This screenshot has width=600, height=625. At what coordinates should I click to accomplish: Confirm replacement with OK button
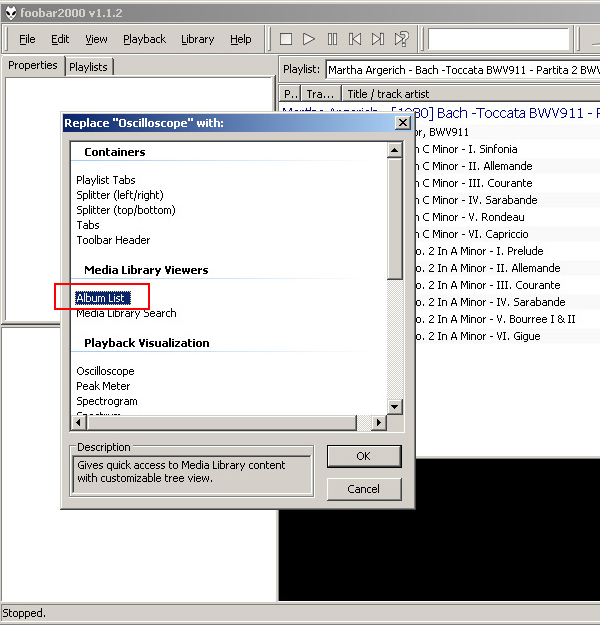click(364, 456)
